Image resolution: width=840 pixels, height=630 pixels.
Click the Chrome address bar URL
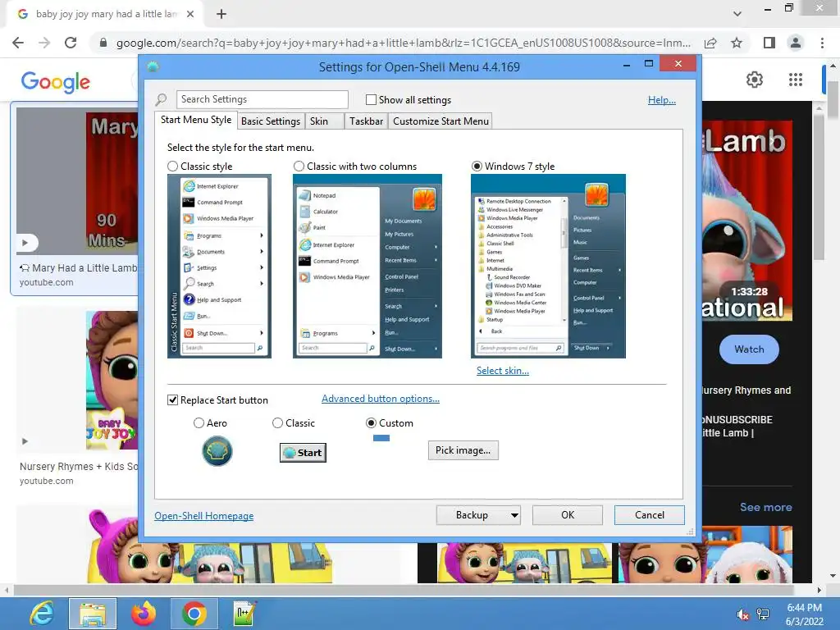pos(403,43)
